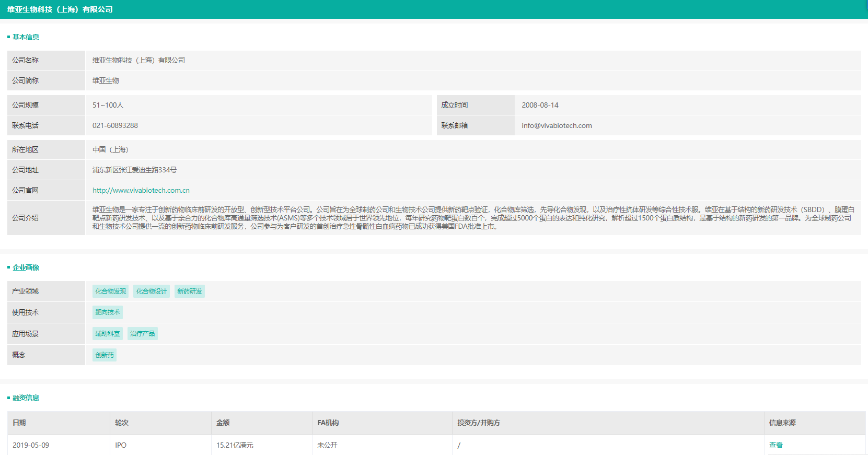
Task: Click the company title in green header
Action: tap(60, 9)
